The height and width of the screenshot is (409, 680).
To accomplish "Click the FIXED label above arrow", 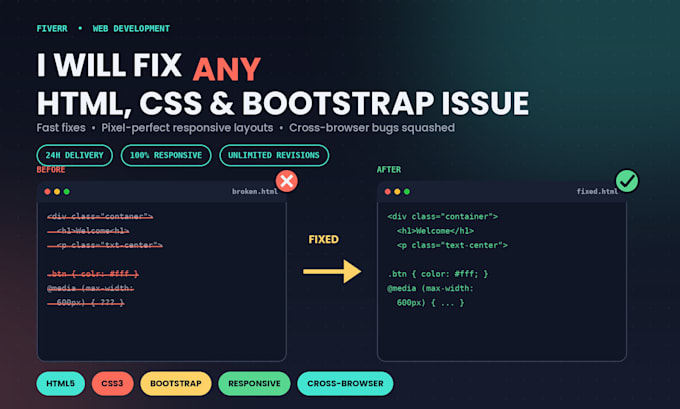I will click(324, 239).
